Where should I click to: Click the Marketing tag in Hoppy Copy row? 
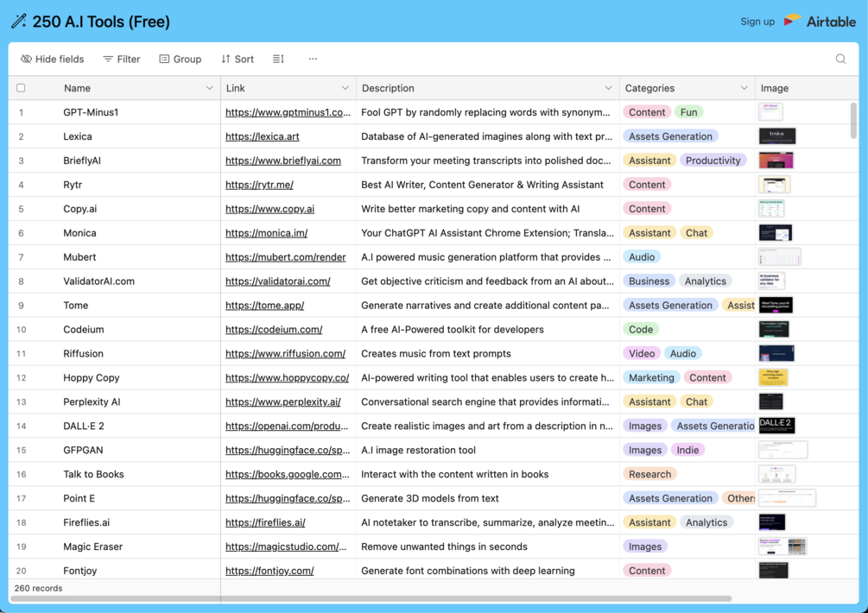(651, 378)
